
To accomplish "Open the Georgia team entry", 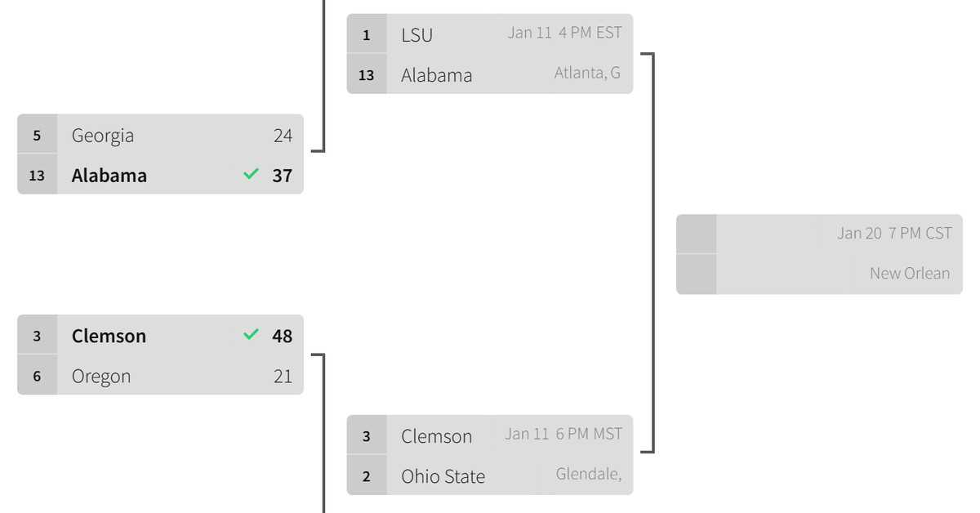I will point(103,136).
